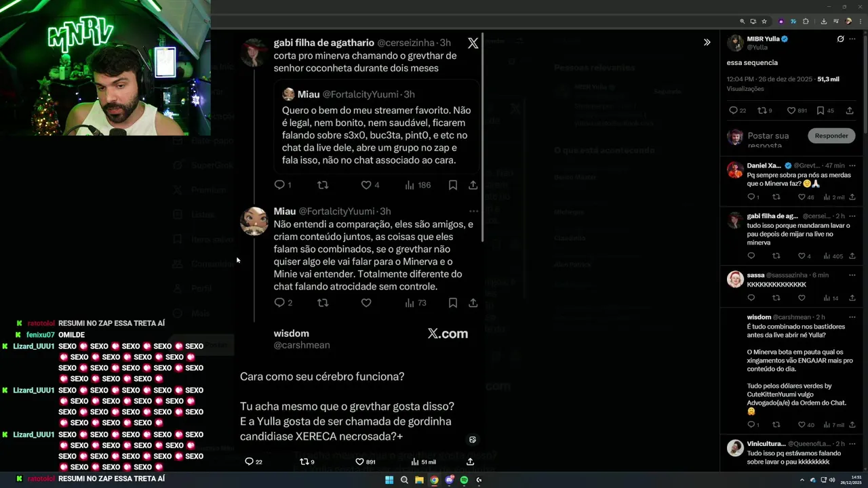This screenshot has height=488, width=868.
Task: Open more options on gabi filha de ag... reply
Action: click(852, 216)
